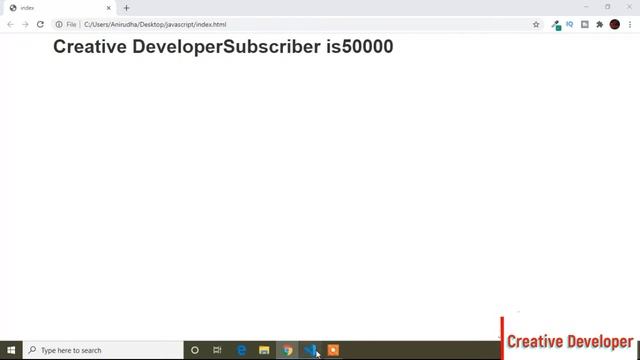This screenshot has height=360, width=640.
Task: Open the orange recorder app in taskbar
Action: (x=333, y=350)
